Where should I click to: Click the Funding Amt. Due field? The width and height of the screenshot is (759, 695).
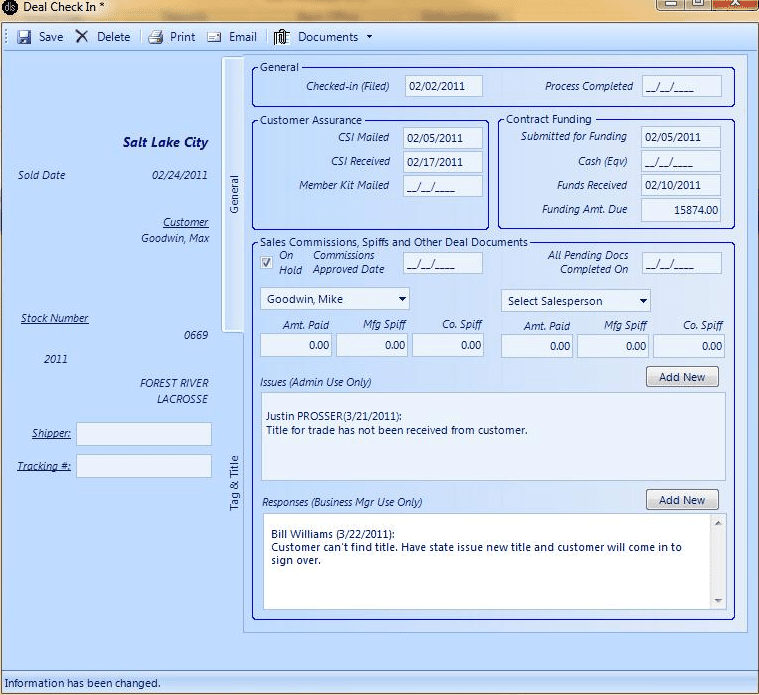681,210
